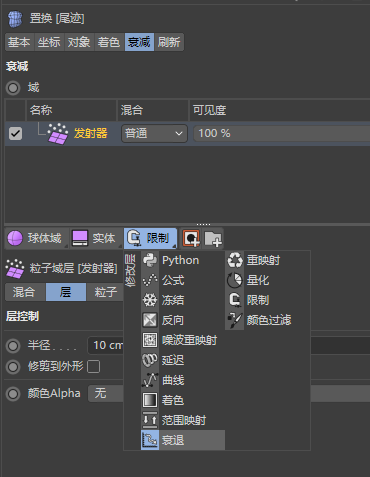The image size is (370, 477).
Task: Click the create field mask icon
Action: (191, 239)
